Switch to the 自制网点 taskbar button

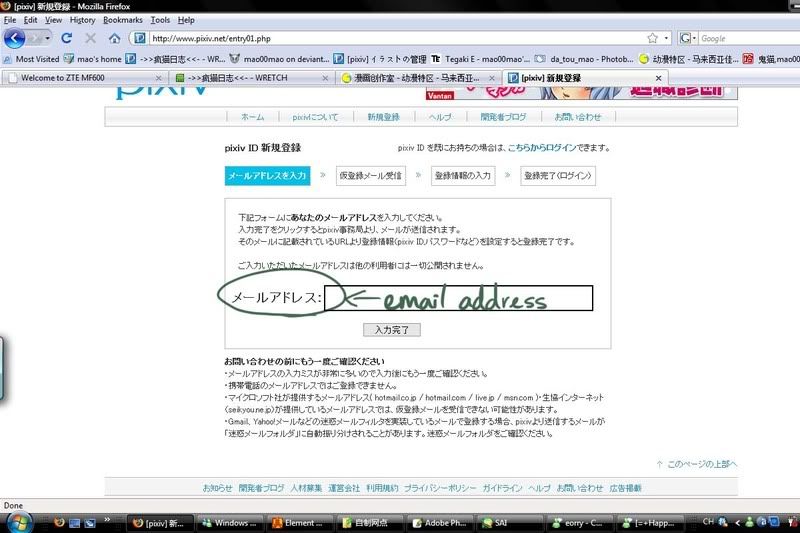coord(369,523)
